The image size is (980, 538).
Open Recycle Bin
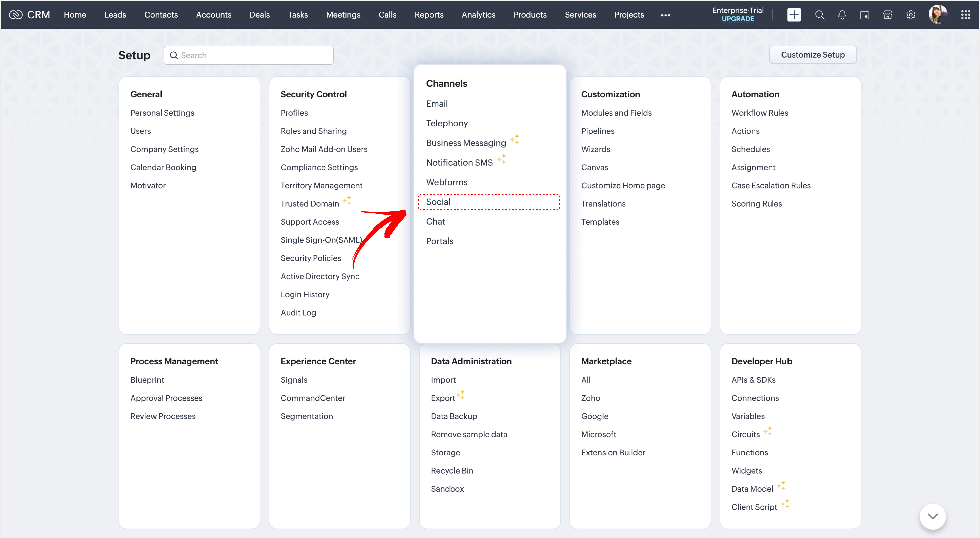tap(452, 471)
